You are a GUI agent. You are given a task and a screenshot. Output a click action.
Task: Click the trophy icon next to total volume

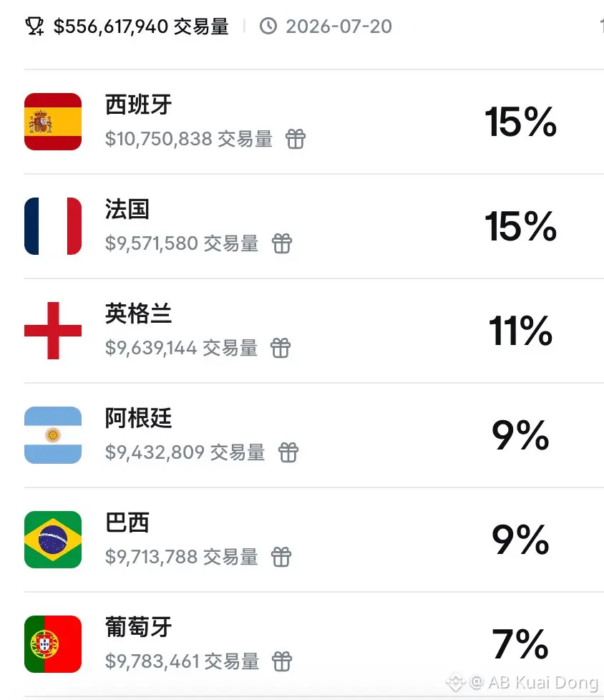[x=34, y=27]
